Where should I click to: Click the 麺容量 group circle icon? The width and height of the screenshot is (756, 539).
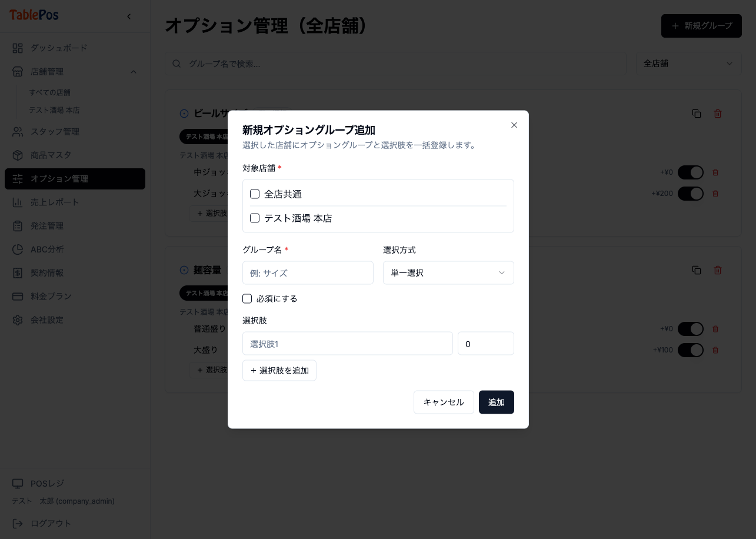(x=184, y=270)
